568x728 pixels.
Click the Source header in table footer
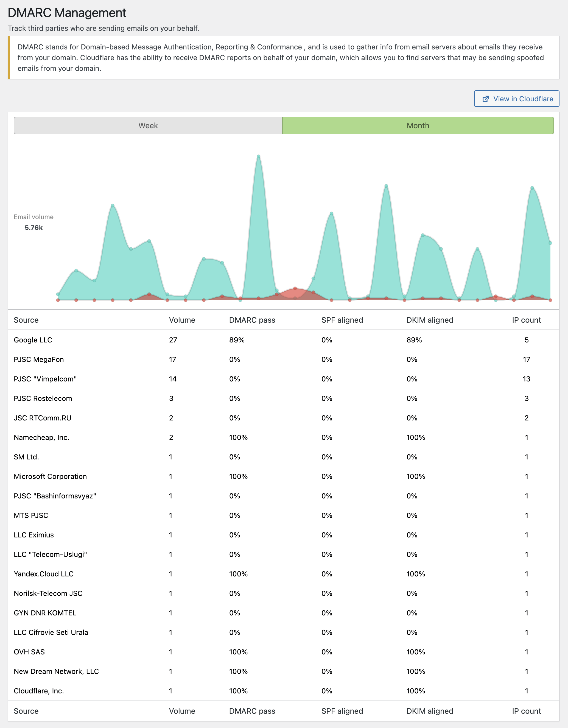(26, 711)
